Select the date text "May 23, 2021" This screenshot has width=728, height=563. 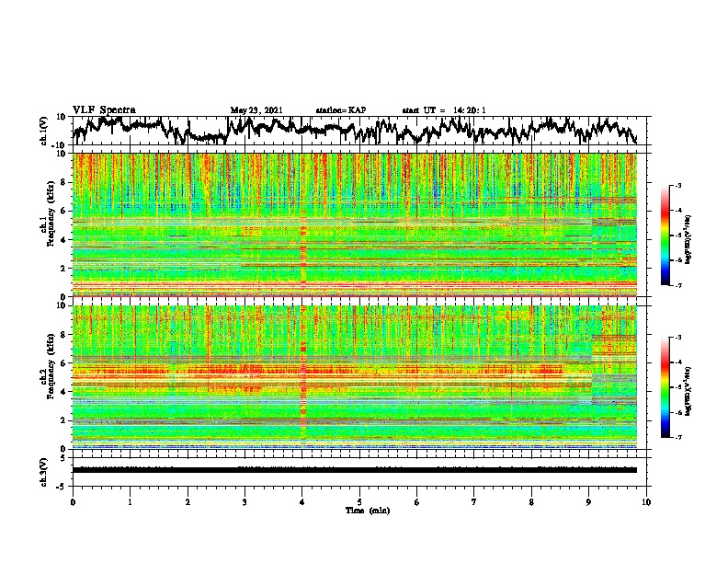(256, 110)
